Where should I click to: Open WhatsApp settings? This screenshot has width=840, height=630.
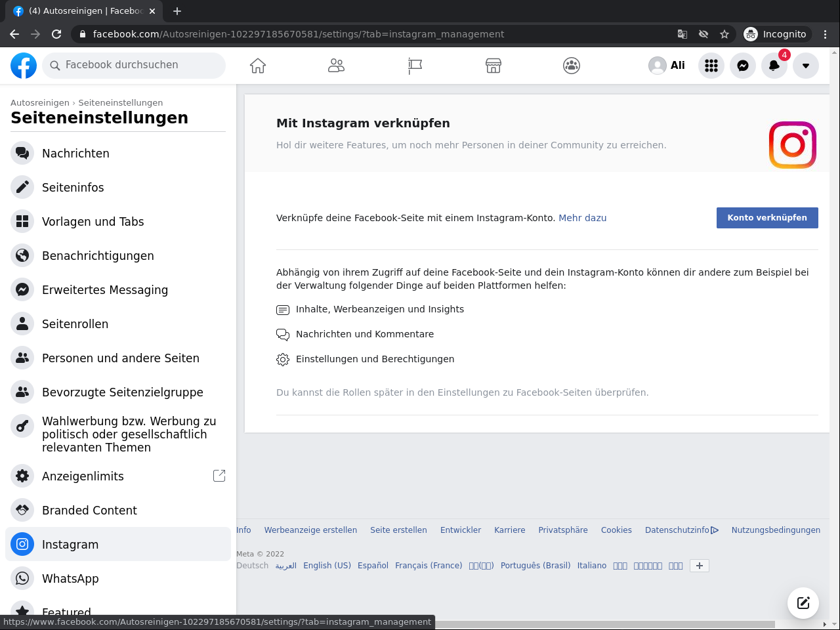click(118, 578)
